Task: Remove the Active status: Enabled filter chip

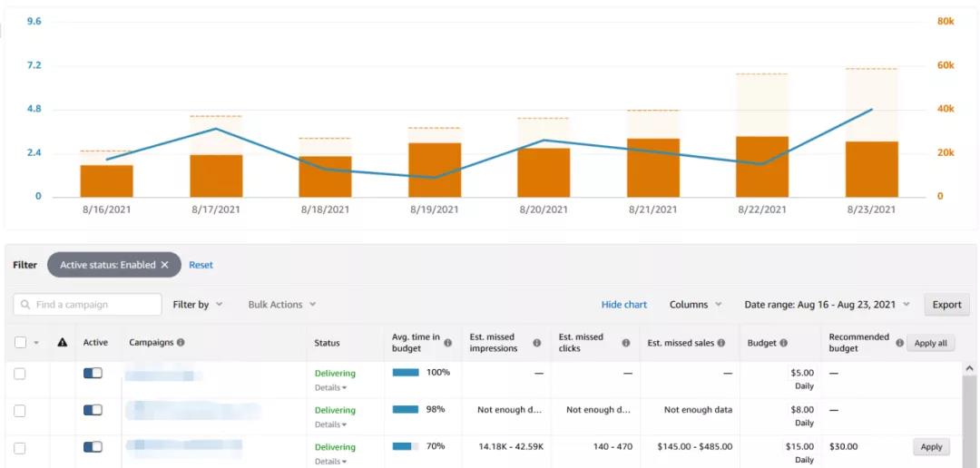Action: coord(164,265)
